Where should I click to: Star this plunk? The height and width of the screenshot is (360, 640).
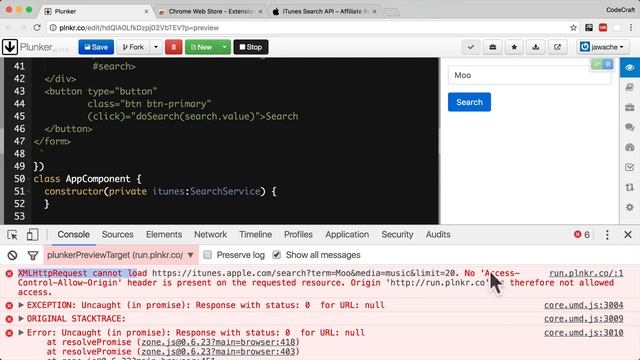coord(514,47)
